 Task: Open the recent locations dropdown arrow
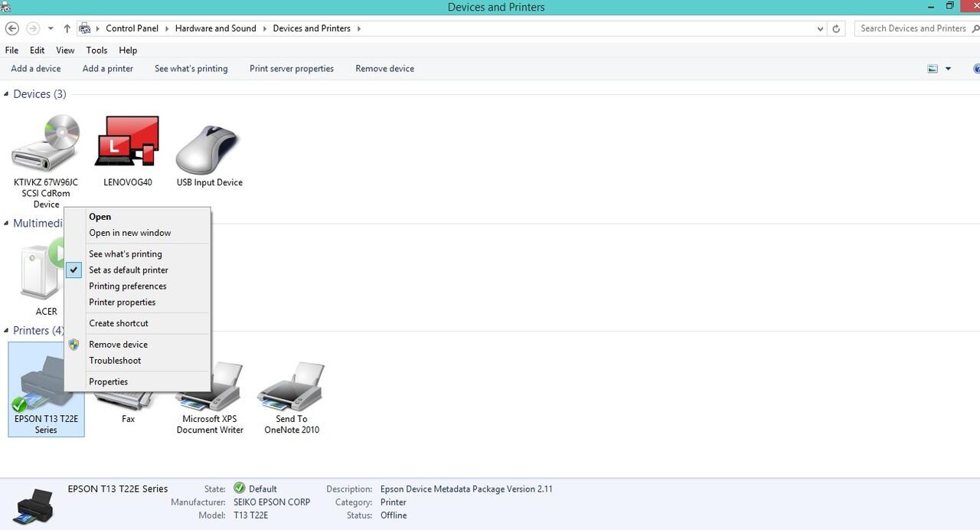click(51, 28)
